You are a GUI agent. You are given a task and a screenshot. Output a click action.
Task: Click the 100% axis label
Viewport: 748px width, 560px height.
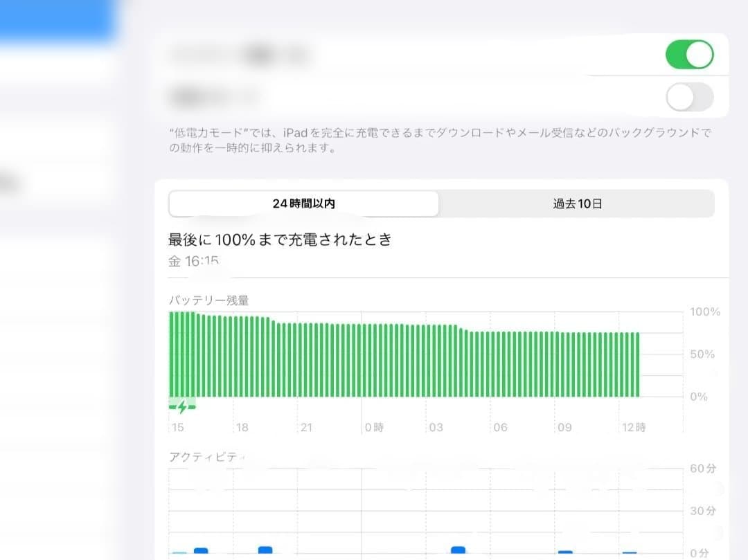pyautogui.click(x=705, y=311)
